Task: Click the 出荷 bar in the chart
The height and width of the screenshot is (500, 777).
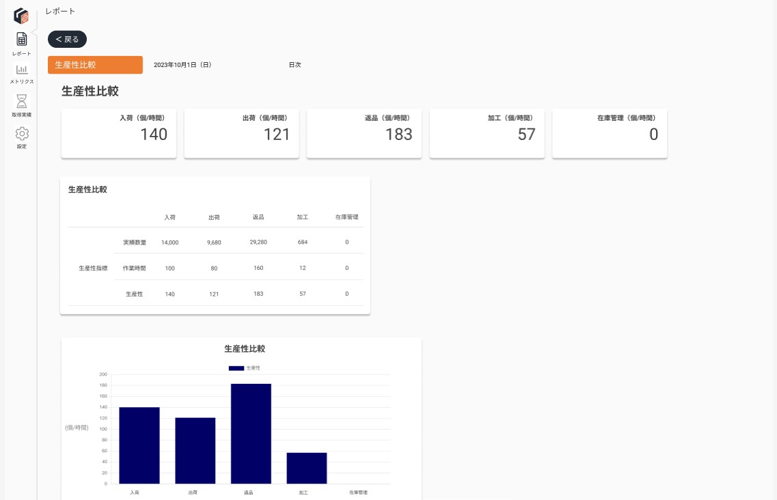Action: tap(195, 450)
